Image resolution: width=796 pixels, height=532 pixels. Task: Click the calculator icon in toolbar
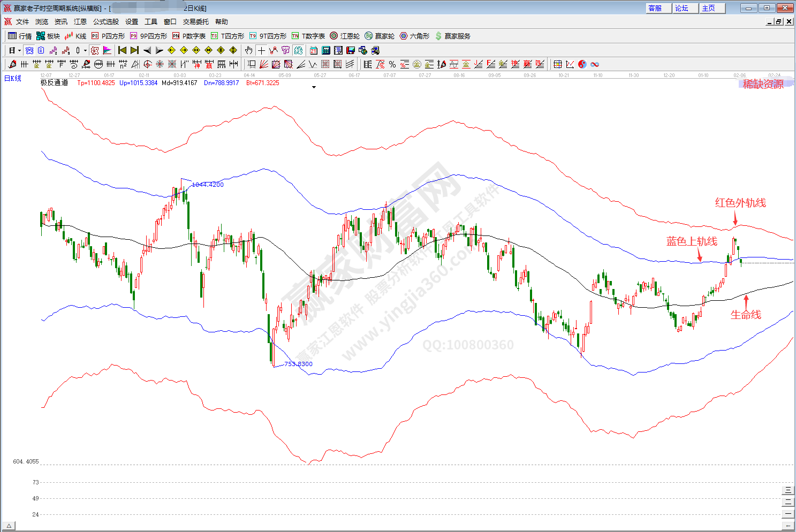point(326,50)
